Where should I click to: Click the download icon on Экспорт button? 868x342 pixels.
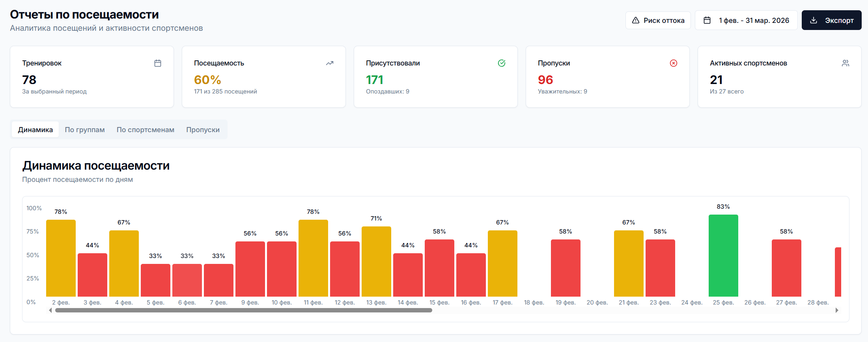pos(814,20)
